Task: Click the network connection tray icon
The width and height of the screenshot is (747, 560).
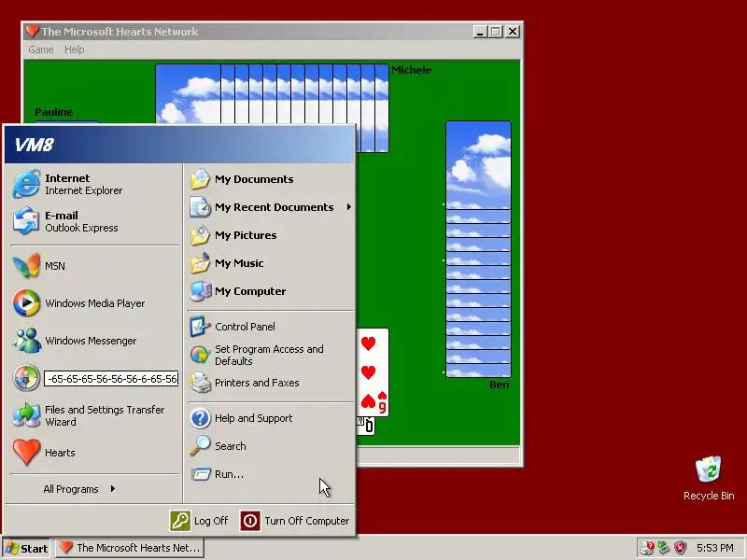Action: pos(664,548)
